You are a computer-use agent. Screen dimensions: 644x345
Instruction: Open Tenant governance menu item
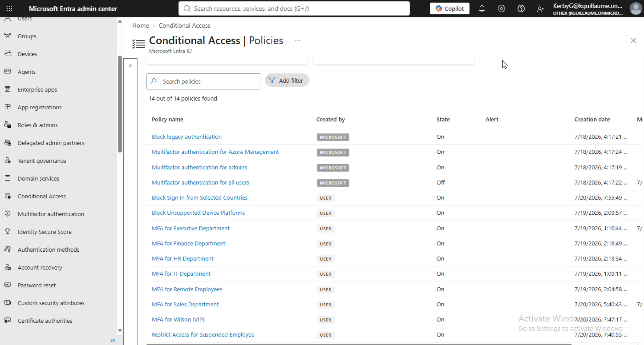[x=42, y=161]
